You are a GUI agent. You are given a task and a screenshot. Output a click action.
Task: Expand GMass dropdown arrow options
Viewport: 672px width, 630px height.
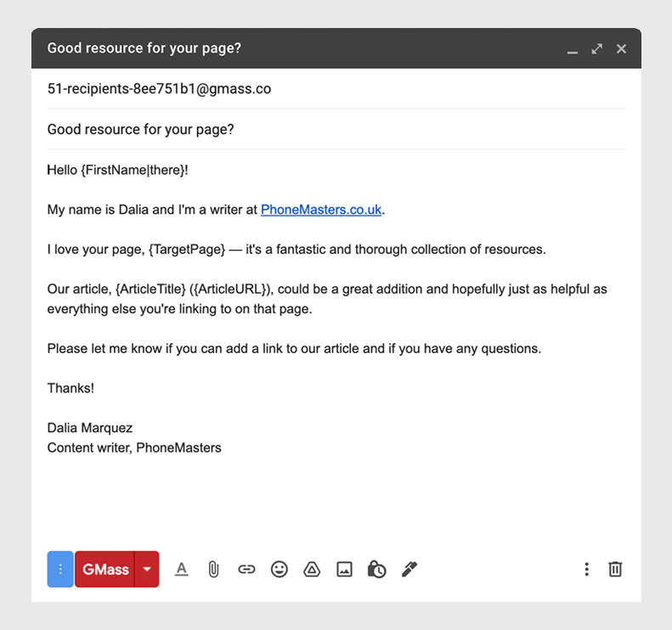[x=147, y=569]
